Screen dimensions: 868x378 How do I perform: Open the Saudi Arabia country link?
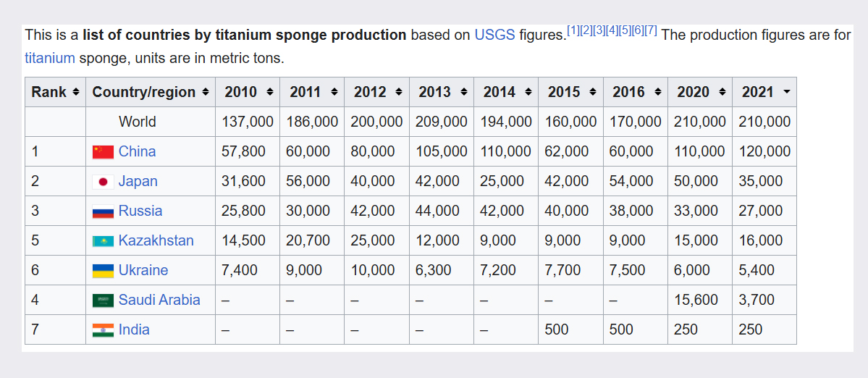(x=159, y=301)
